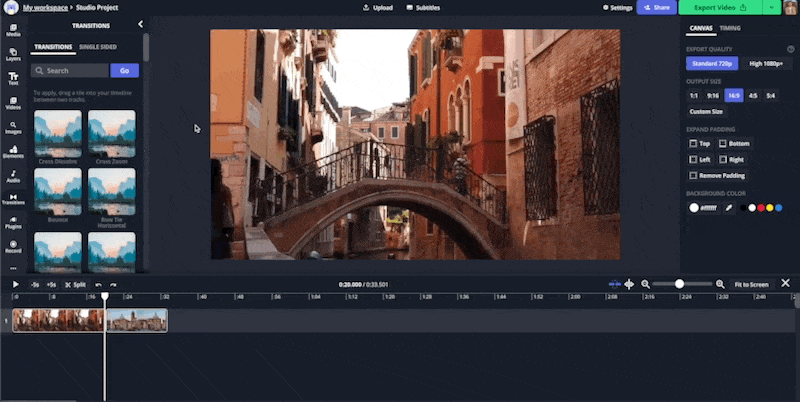Open the Layers panel icon

click(13, 52)
